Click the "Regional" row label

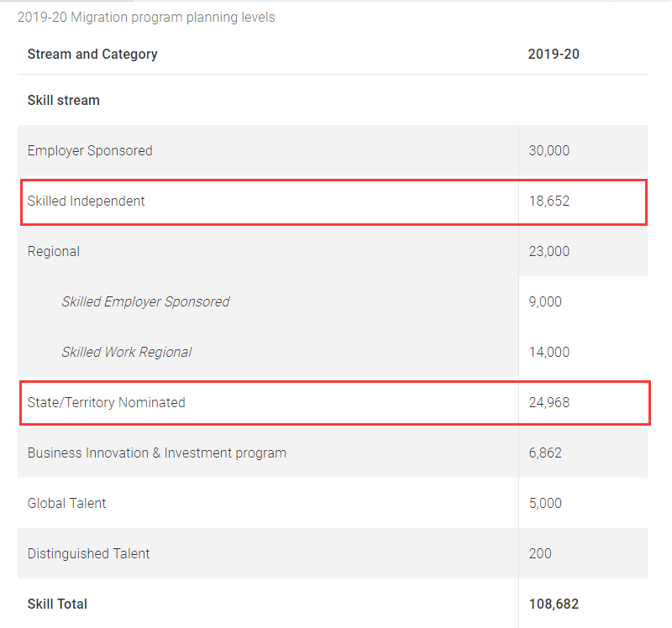point(54,251)
